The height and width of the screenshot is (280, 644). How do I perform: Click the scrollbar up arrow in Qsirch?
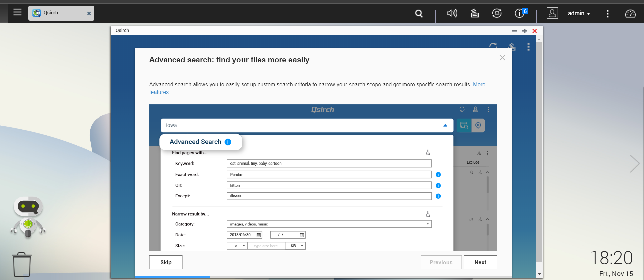(x=539, y=39)
